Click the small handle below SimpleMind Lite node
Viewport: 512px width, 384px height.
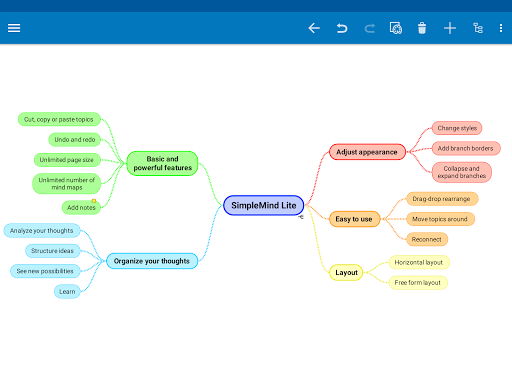pyautogui.click(x=301, y=217)
